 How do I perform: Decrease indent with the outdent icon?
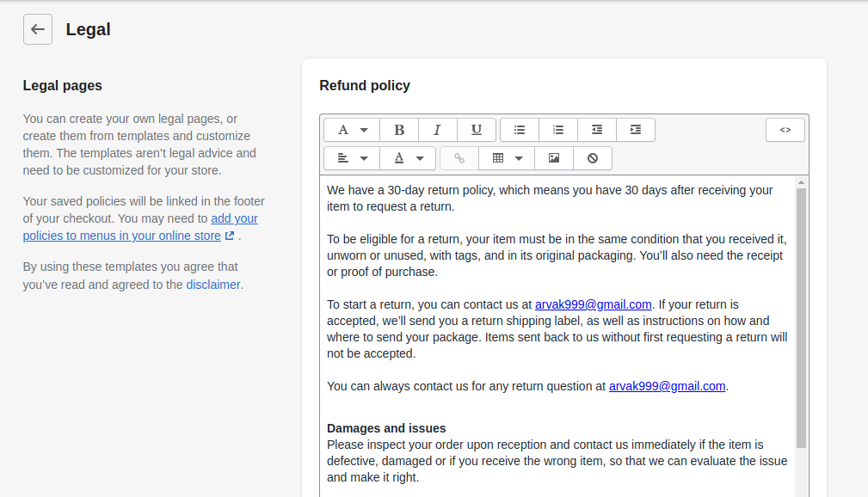click(597, 130)
